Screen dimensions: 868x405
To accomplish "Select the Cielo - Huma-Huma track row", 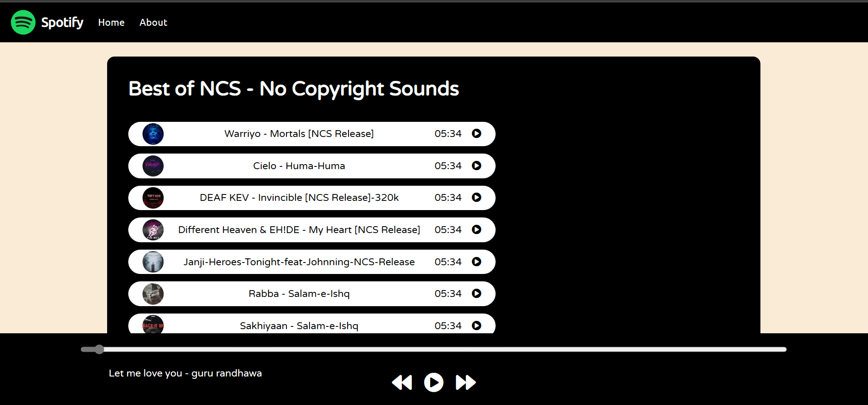I will point(299,166).
